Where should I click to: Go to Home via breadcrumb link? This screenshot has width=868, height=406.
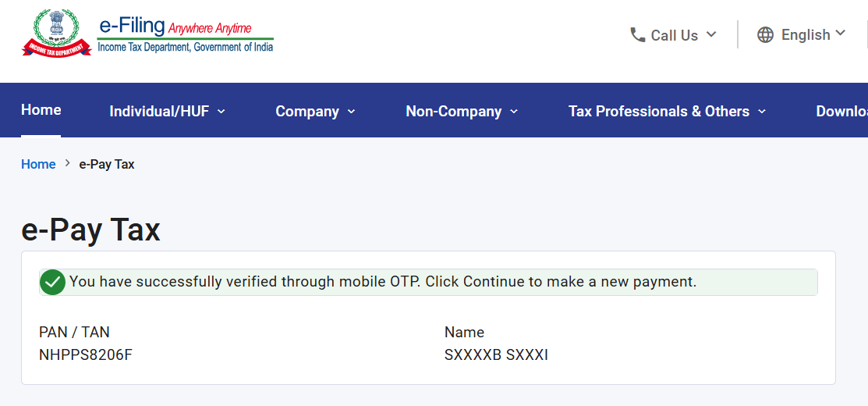point(38,164)
